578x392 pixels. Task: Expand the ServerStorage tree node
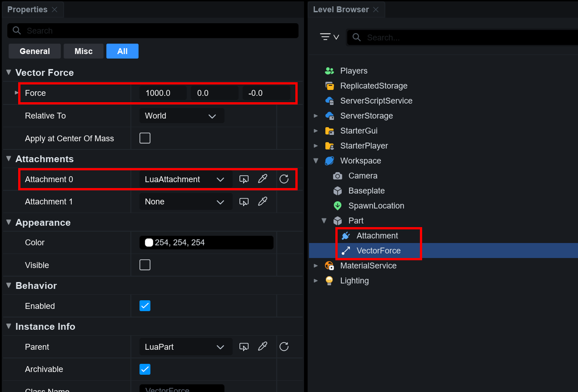[x=316, y=116]
